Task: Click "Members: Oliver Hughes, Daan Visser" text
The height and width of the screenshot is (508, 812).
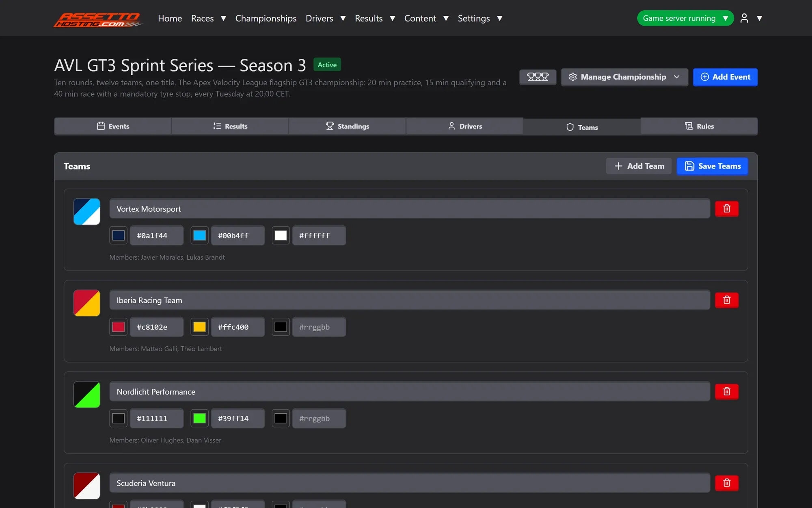Action: click(165, 440)
